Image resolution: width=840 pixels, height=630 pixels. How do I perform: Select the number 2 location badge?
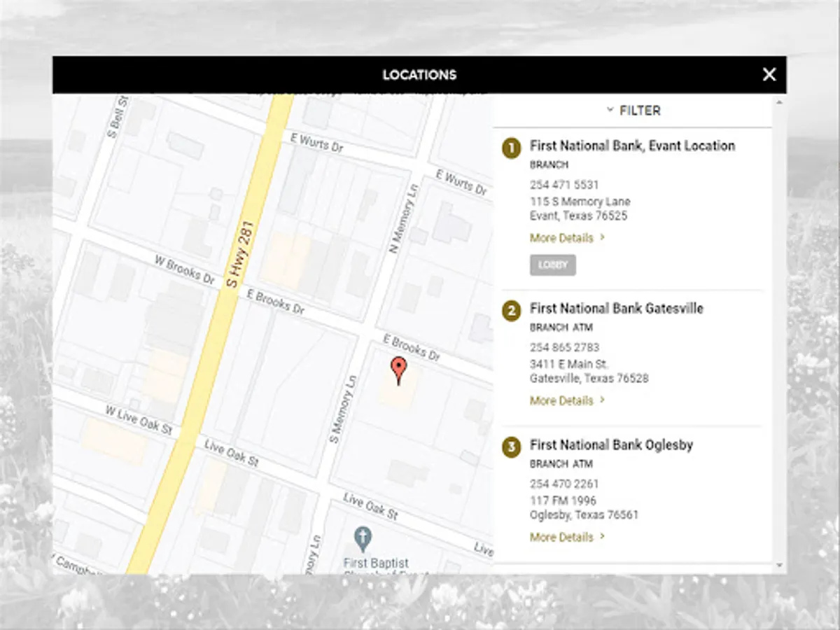point(512,311)
